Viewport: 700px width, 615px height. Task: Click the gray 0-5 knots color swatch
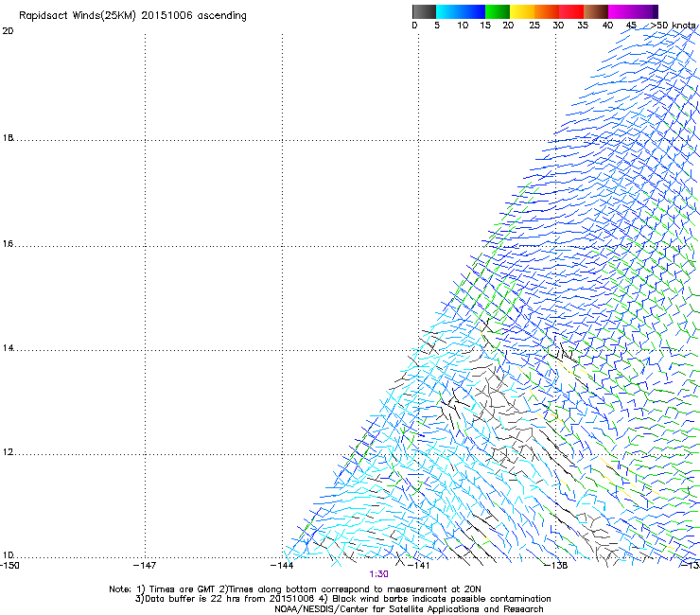click(424, 11)
